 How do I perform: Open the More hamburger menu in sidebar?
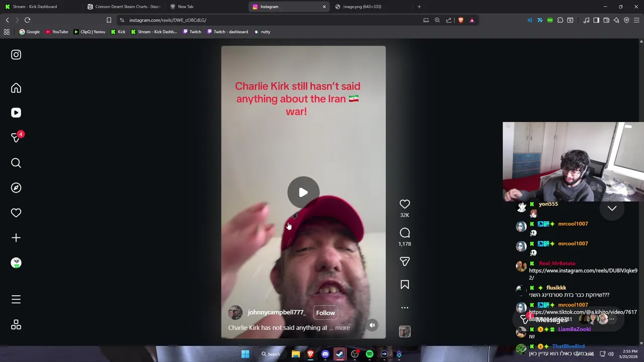tap(16, 300)
